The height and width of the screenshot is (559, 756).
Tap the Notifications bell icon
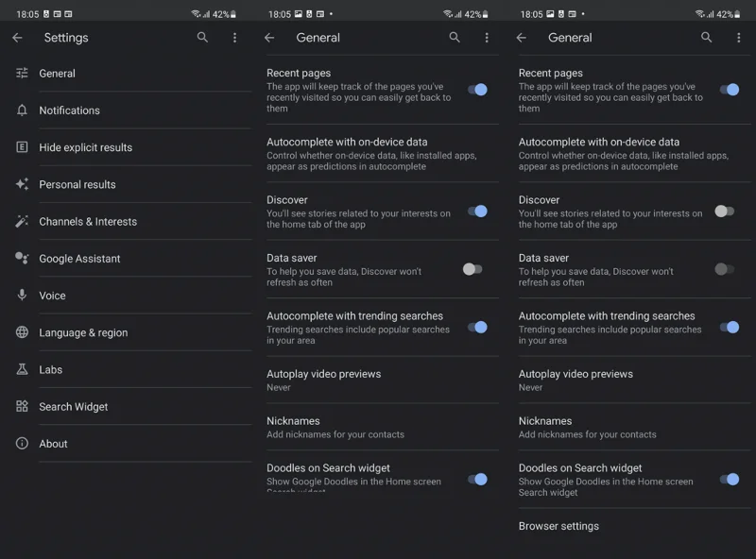point(22,110)
